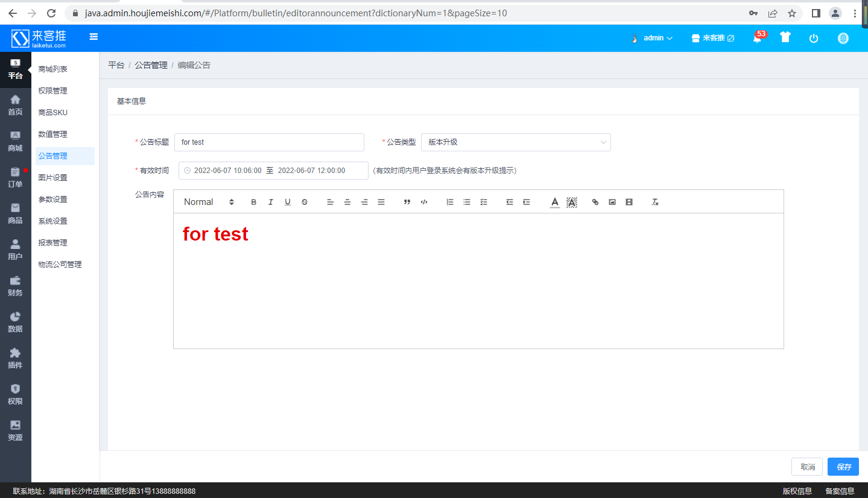The image size is (868, 498).
Task: Click the 有效时间 date range field
Action: (273, 171)
